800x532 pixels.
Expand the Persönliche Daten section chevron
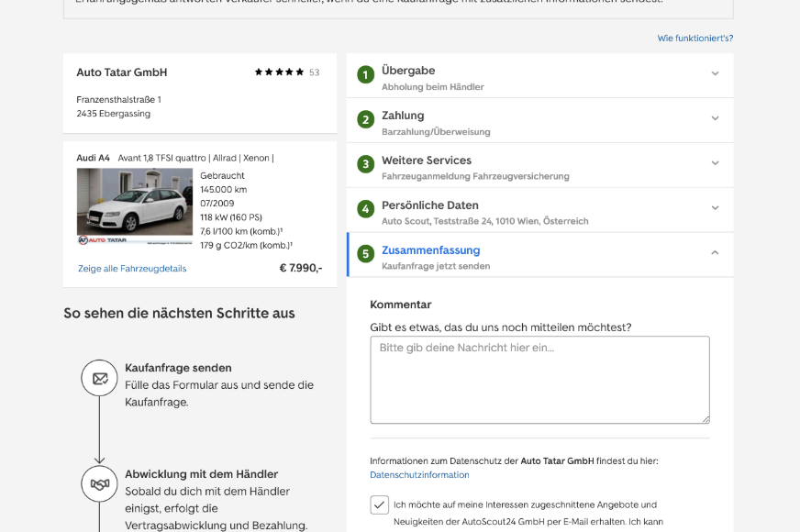click(x=715, y=208)
